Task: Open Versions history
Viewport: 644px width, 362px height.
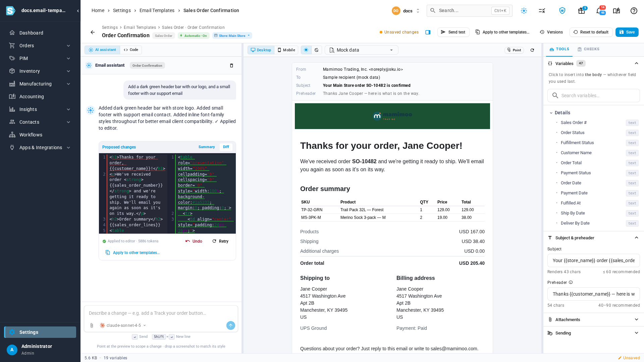Action: click(x=551, y=32)
